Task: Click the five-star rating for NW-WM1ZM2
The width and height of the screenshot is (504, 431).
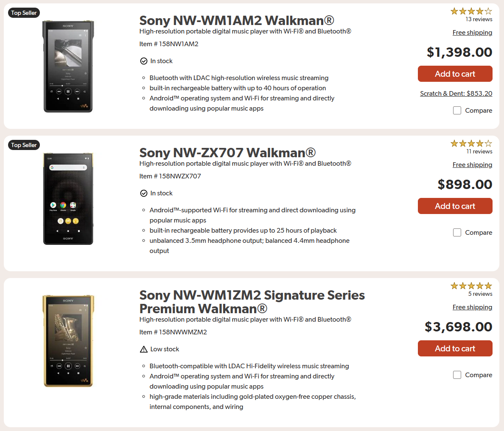Action: (x=471, y=286)
